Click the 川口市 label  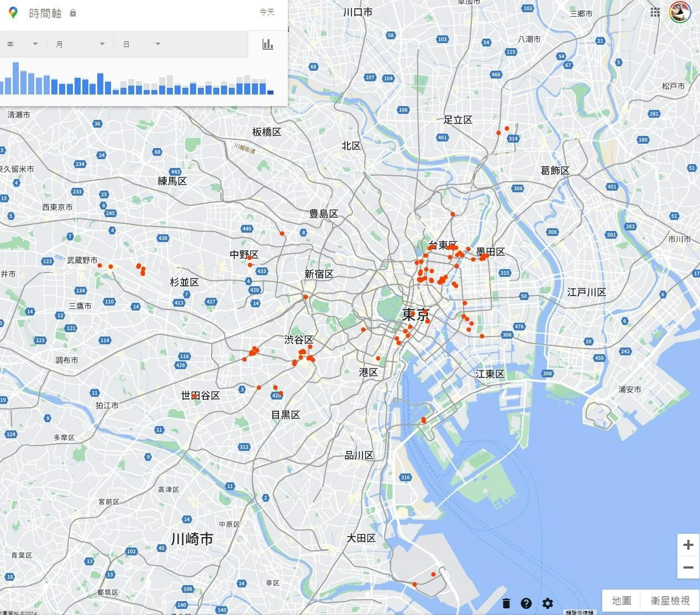pyautogui.click(x=358, y=12)
